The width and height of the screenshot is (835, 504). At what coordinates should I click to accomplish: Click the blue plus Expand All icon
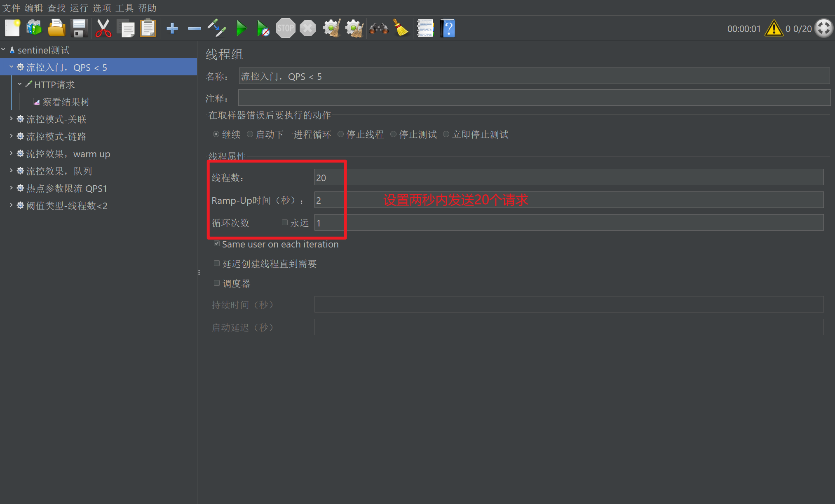pyautogui.click(x=172, y=28)
